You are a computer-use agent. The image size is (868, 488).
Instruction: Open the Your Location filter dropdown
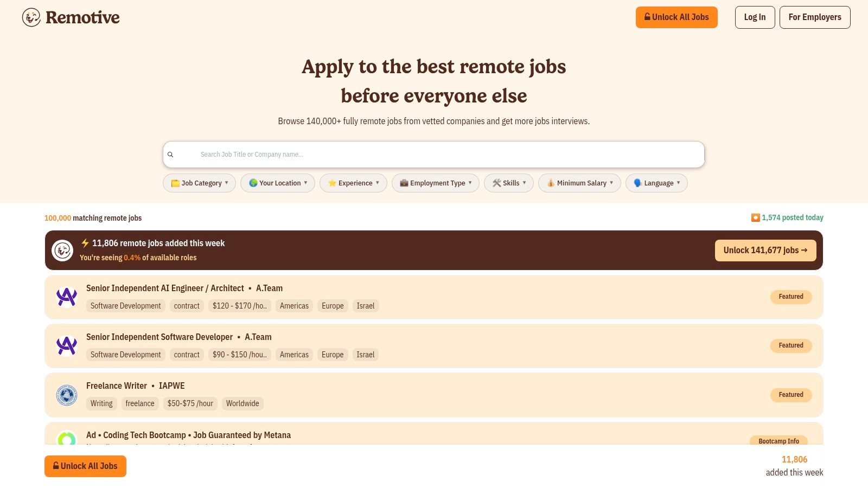point(278,183)
